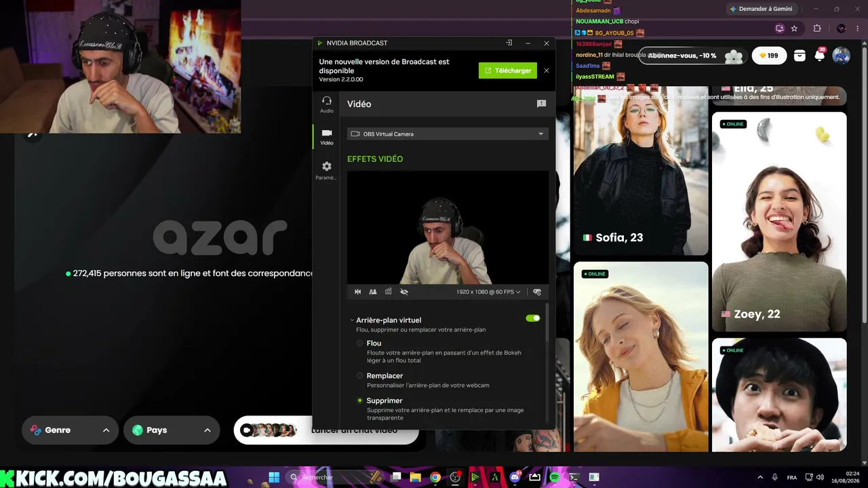Open the Azar shop box icon
The image size is (868, 488).
pos(800,56)
